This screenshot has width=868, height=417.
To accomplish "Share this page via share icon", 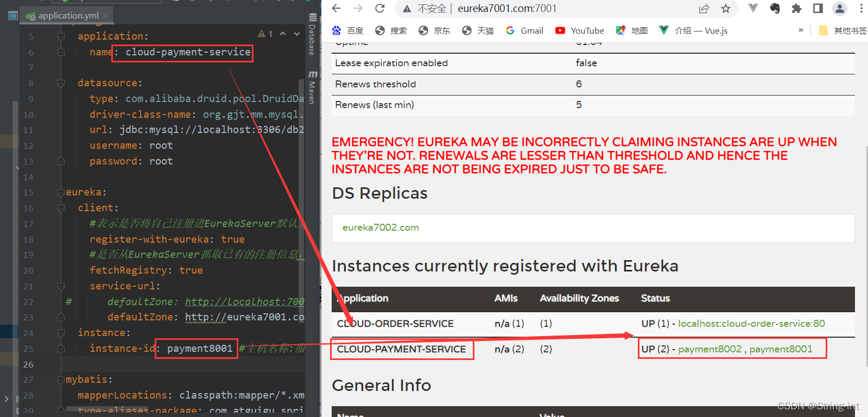I will [704, 8].
